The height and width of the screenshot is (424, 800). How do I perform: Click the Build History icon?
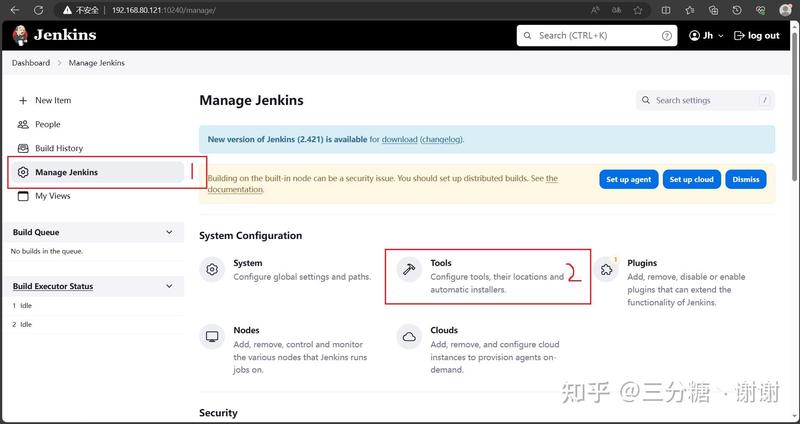[x=23, y=148]
